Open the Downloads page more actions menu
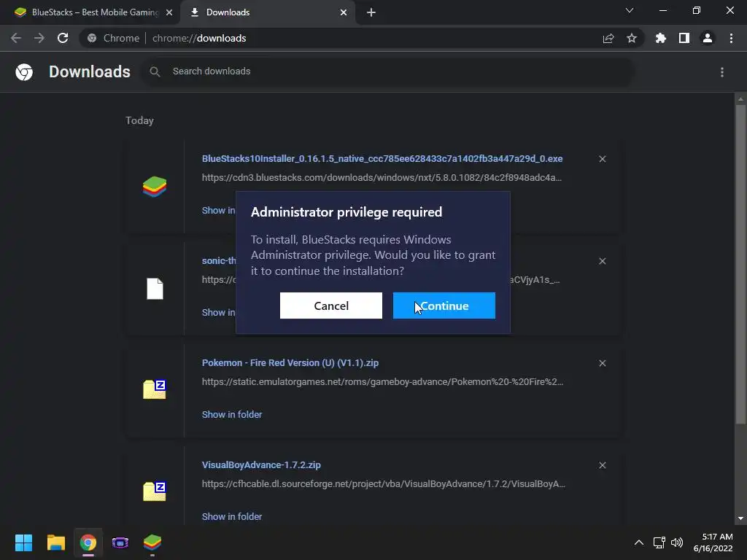Image resolution: width=747 pixels, height=560 pixels. pos(722,72)
